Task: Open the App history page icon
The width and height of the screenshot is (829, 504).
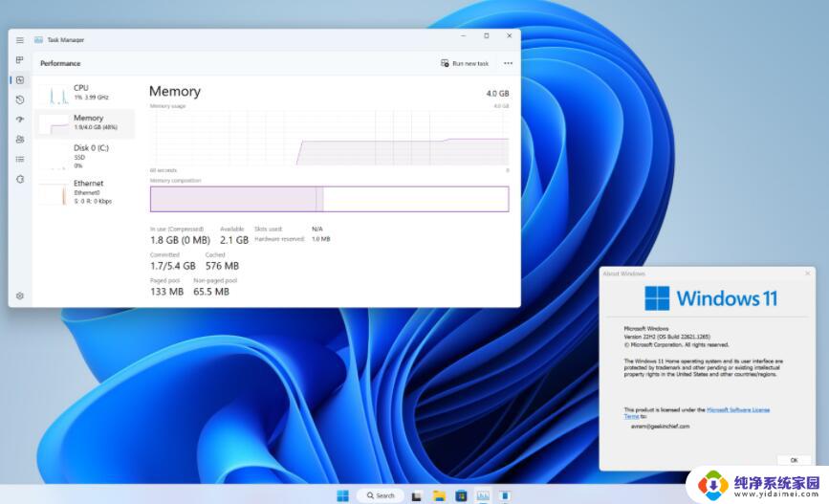Action: coord(20,99)
